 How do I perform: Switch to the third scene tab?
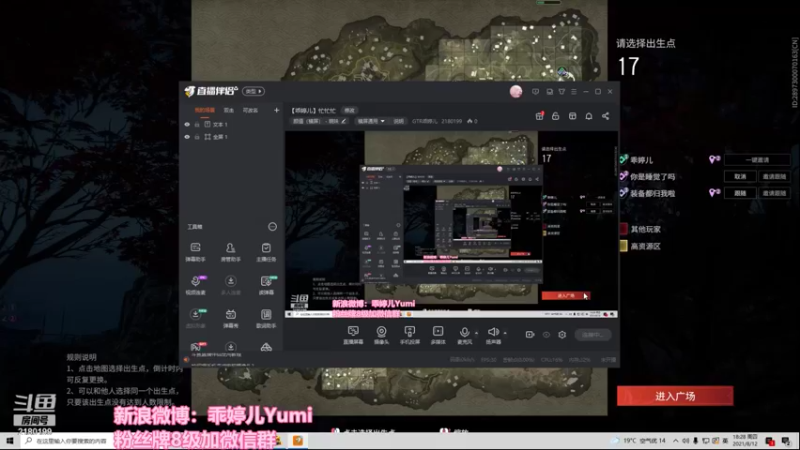[x=250, y=110]
